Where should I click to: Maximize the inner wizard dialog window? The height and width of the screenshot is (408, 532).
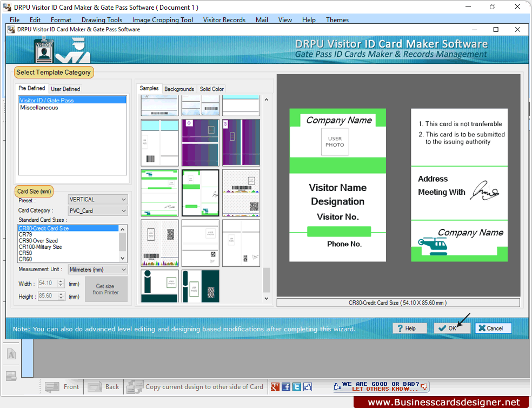click(496, 30)
